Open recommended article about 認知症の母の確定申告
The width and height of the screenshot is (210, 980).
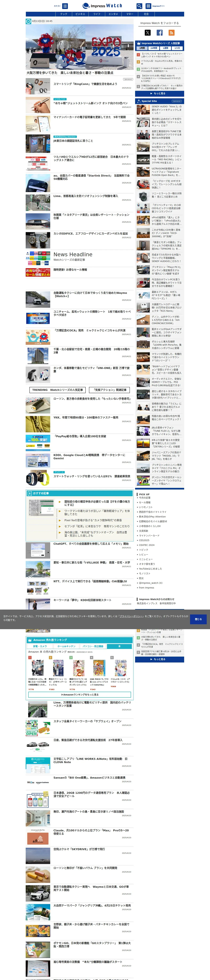point(97,503)
